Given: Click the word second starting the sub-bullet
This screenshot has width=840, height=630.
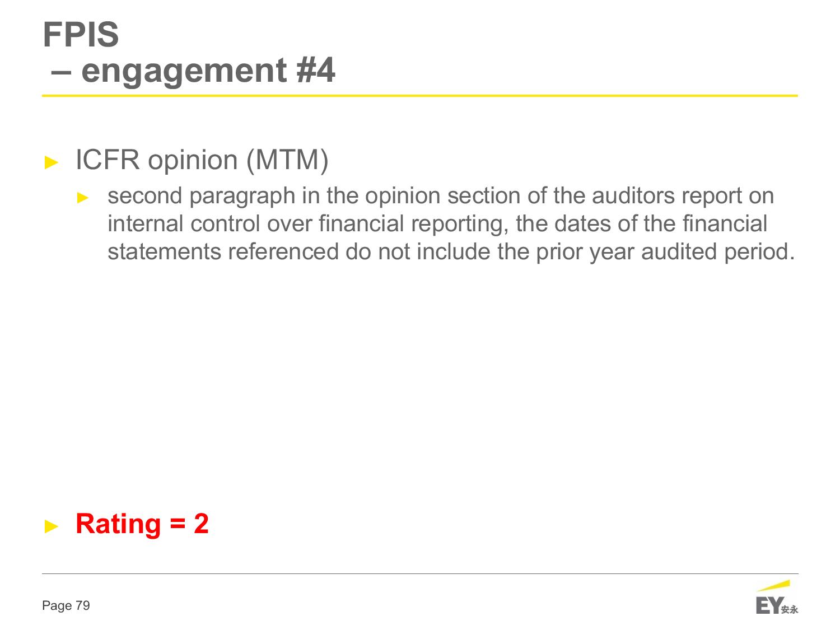Looking at the screenshot, I should click(x=145, y=196).
